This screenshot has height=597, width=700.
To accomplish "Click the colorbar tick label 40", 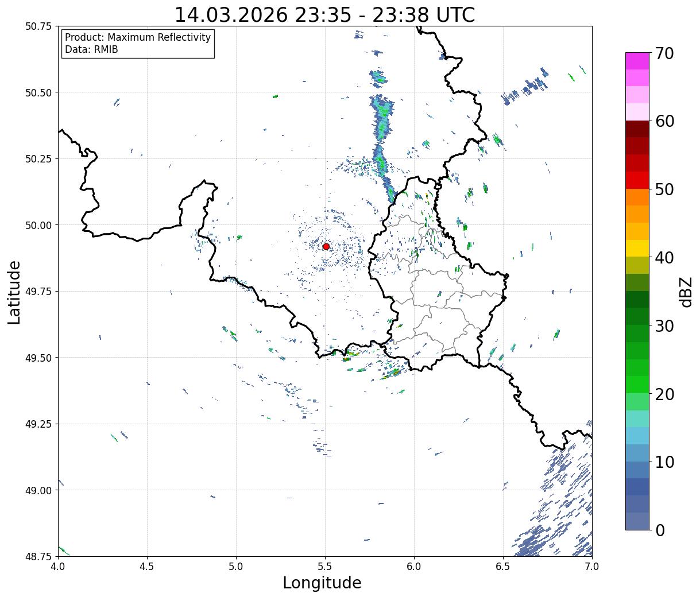I will tap(664, 257).
